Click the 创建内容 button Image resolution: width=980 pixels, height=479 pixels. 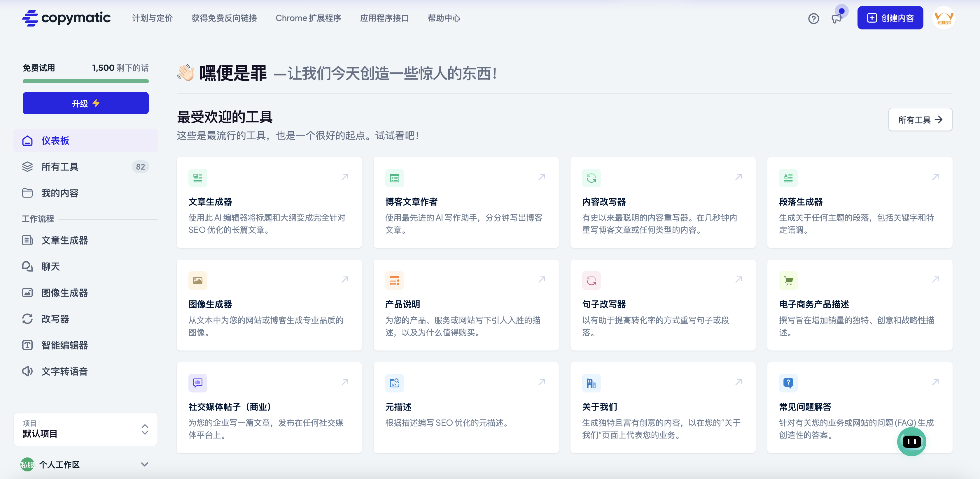890,18
